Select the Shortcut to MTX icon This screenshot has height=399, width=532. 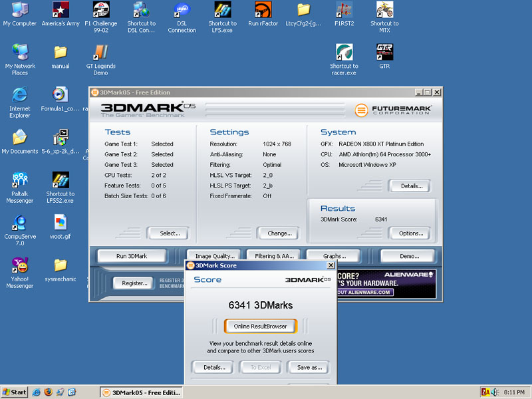coord(384,16)
